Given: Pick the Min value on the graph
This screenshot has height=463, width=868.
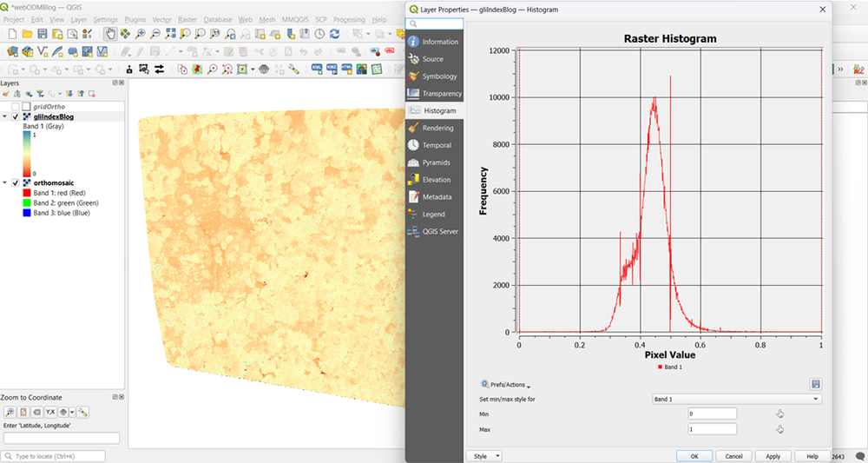Looking at the screenshot, I should [x=779, y=414].
